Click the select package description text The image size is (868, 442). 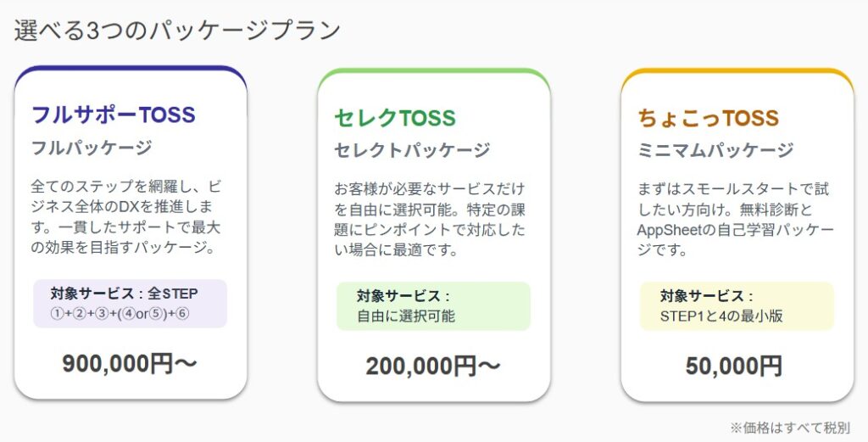tap(431, 219)
